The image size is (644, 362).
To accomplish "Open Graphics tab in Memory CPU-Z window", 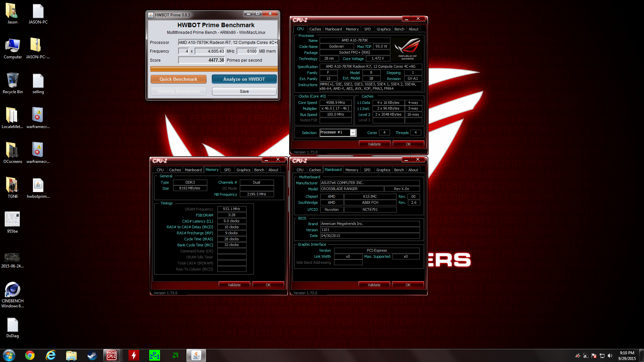I will coord(243,170).
